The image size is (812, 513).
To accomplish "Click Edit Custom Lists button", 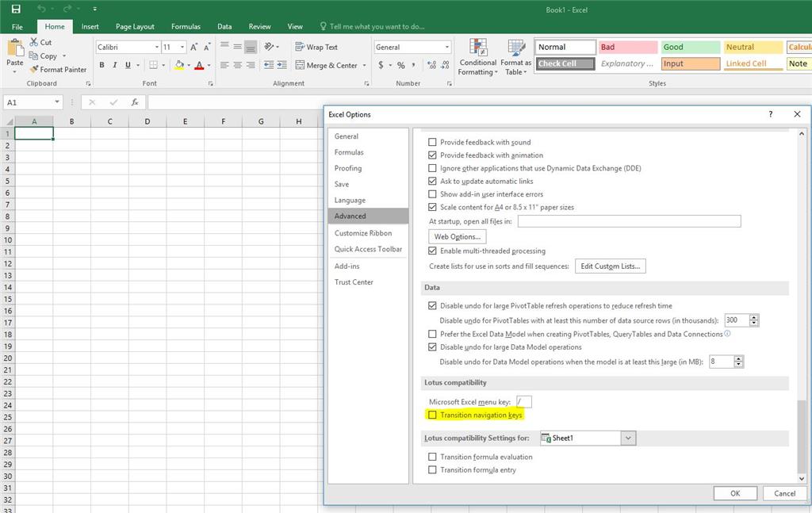I will click(610, 266).
